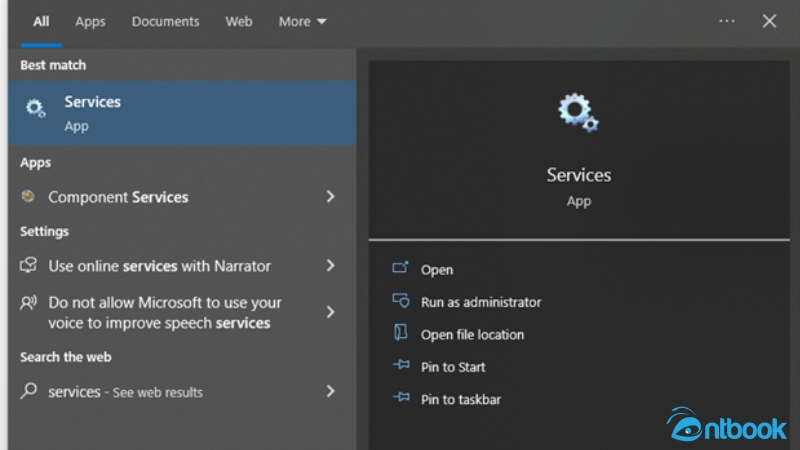The width and height of the screenshot is (800, 450).
Task: Switch to the Apps tab
Action: [x=90, y=21]
